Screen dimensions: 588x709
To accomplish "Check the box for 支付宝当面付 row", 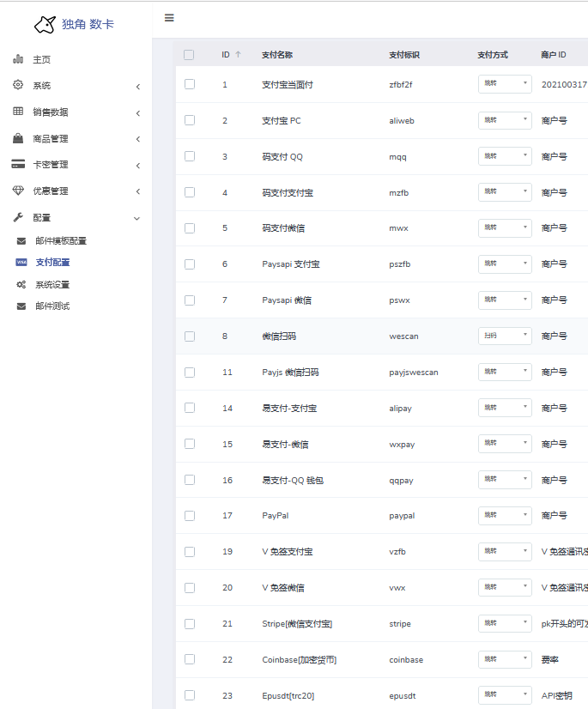I will click(190, 84).
